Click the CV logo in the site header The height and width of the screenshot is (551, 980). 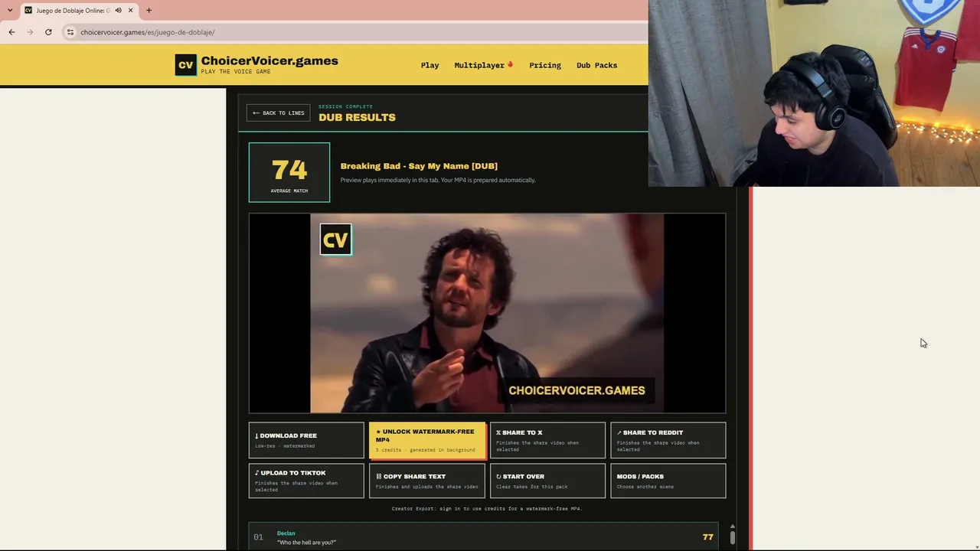pos(185,65)
